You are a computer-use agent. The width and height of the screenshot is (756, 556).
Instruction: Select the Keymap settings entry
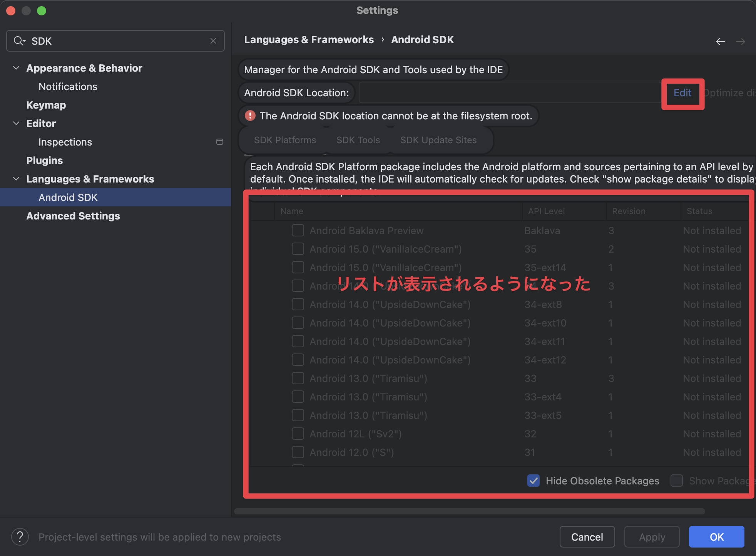point(46,105)
